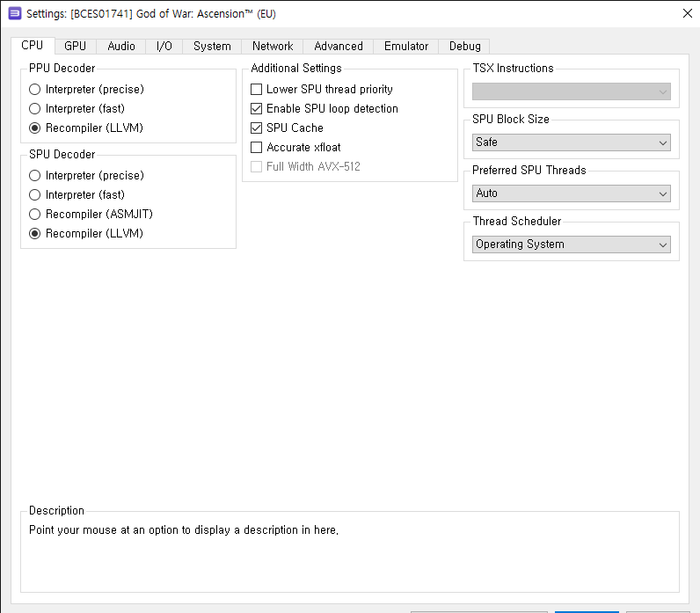Click the RPCS3 icon in the title bar
This screenshot has height=613, width=700.
pos(15,13)
